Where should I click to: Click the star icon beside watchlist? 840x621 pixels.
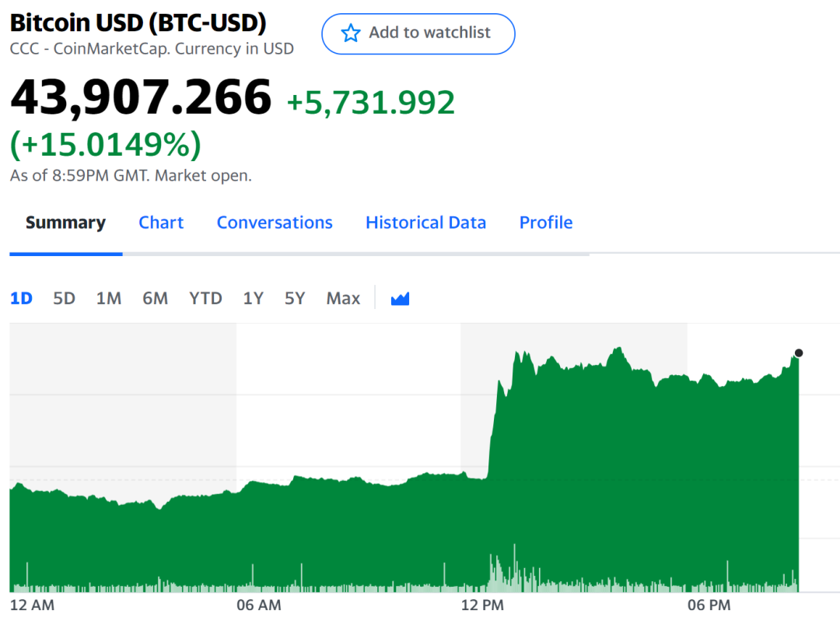click(352, 33)
